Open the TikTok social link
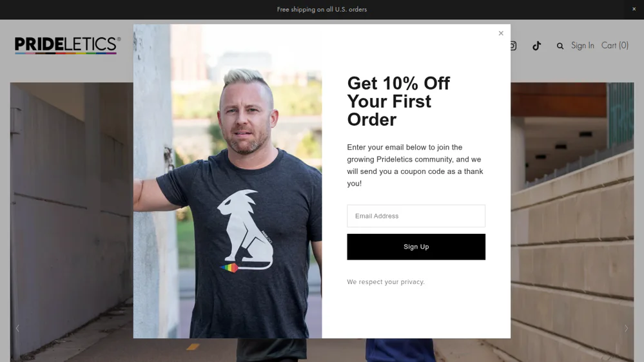This screenshot has width=644, height=362. [x=536, y=46]
